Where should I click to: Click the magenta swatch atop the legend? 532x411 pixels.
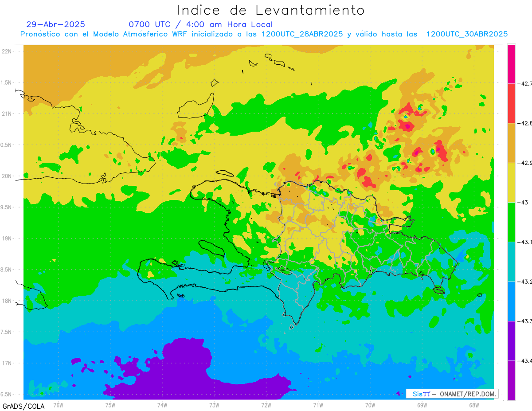pos(511,64)
